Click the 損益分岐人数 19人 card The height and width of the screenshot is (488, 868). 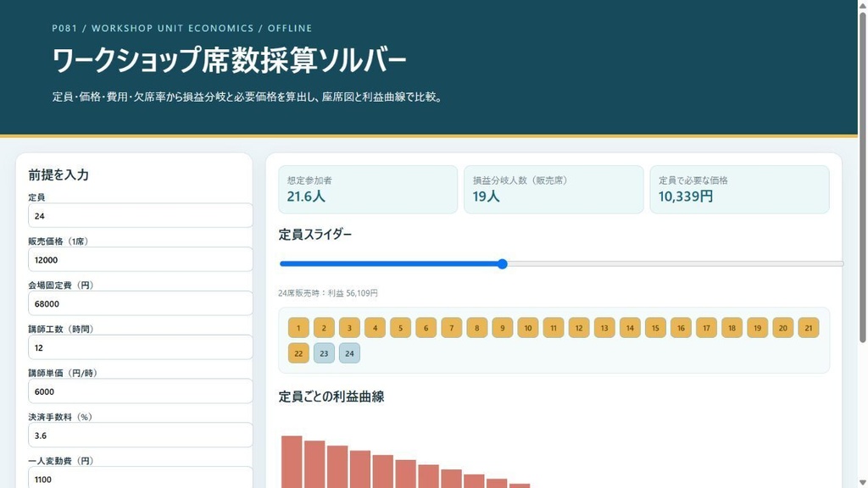554,189
